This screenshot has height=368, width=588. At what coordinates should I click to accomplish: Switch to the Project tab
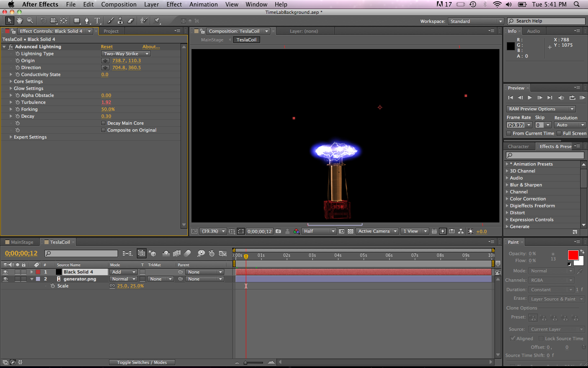pos(111,31)
